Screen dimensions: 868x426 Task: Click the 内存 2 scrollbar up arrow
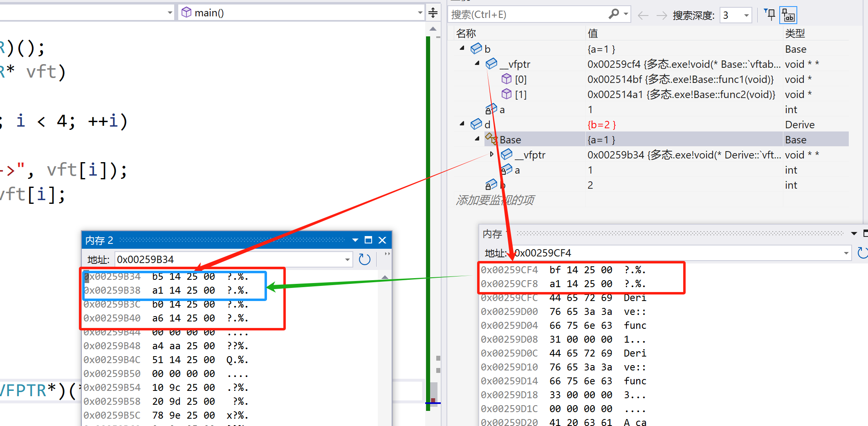384,277
